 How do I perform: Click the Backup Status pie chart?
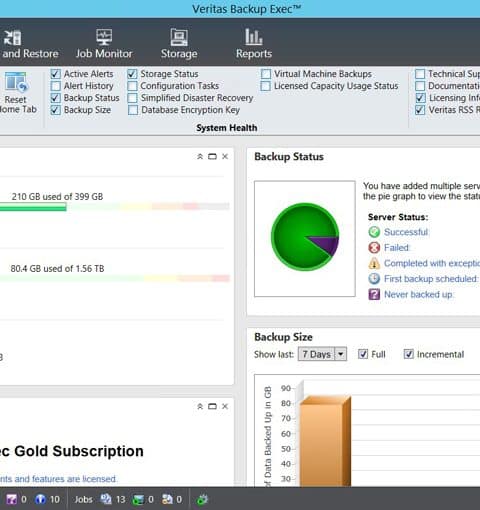(x=305, y=237)
